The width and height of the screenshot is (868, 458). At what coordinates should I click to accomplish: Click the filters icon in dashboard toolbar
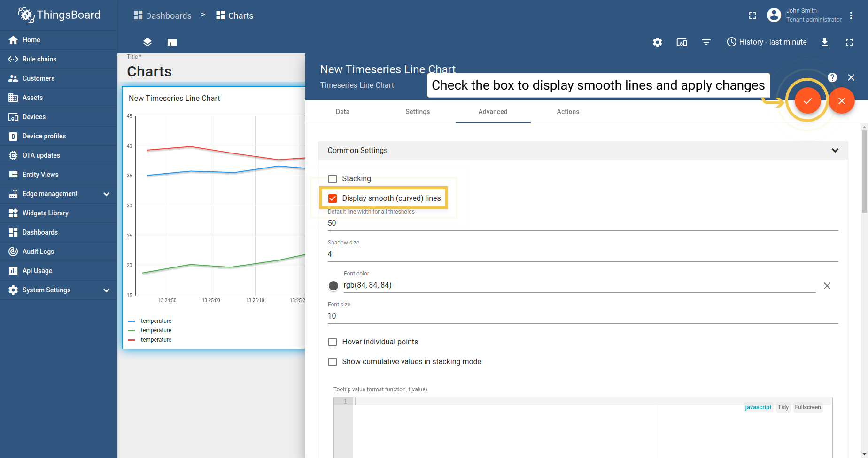(706, 42)
